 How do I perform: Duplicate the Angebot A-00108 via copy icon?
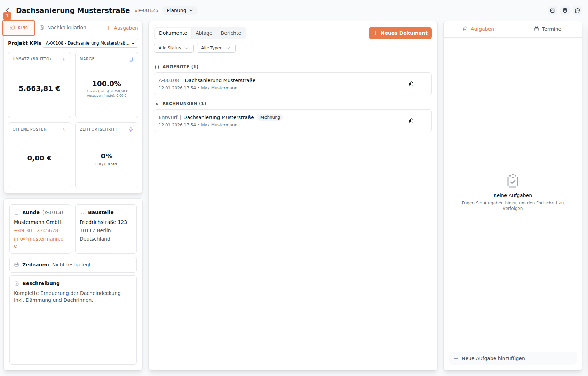(x=411, y=84)
